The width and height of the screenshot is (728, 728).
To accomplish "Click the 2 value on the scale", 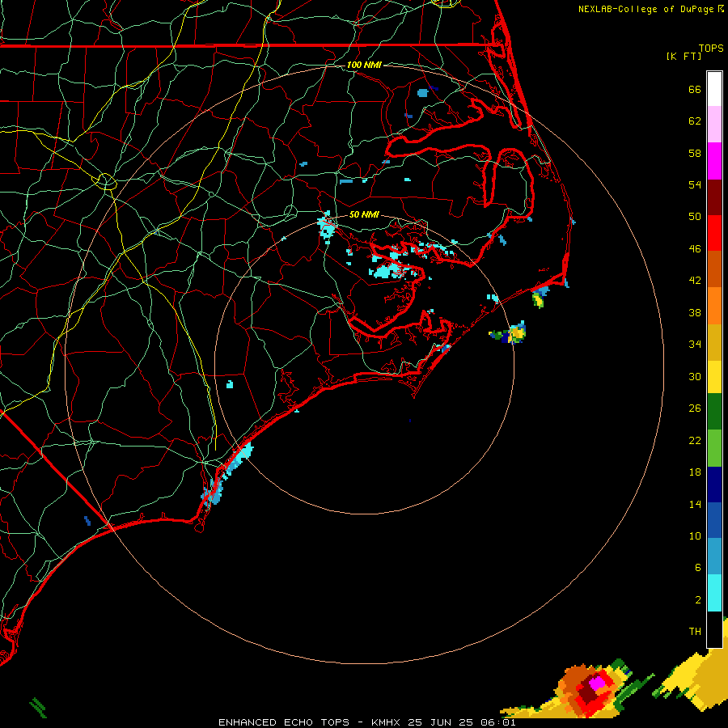I will [x=698, y=599].
